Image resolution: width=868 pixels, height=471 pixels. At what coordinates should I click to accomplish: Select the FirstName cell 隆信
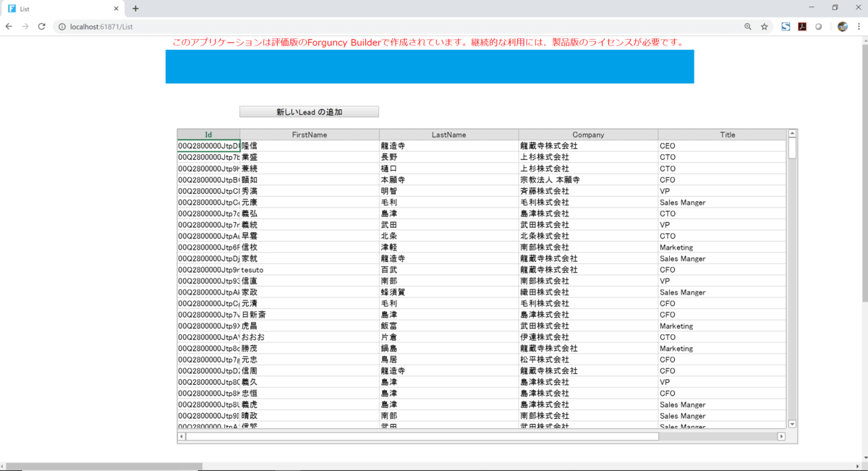(x=310, y=146)
